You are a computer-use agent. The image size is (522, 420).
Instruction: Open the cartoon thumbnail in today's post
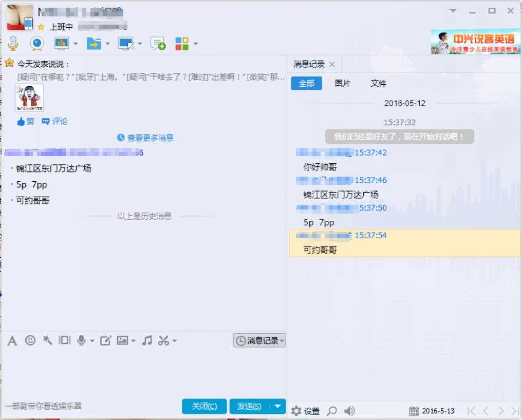[x=30, y=98]
